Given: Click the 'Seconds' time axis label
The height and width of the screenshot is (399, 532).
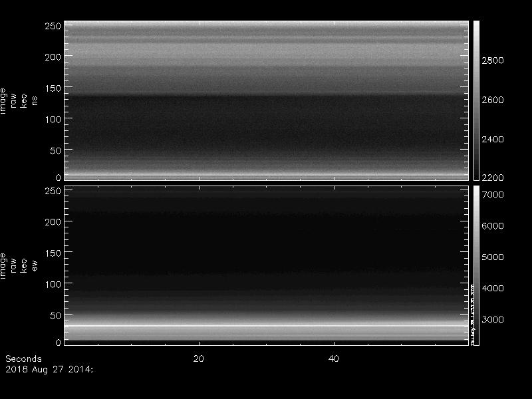Looking at the screenshot, I should 23,358.
